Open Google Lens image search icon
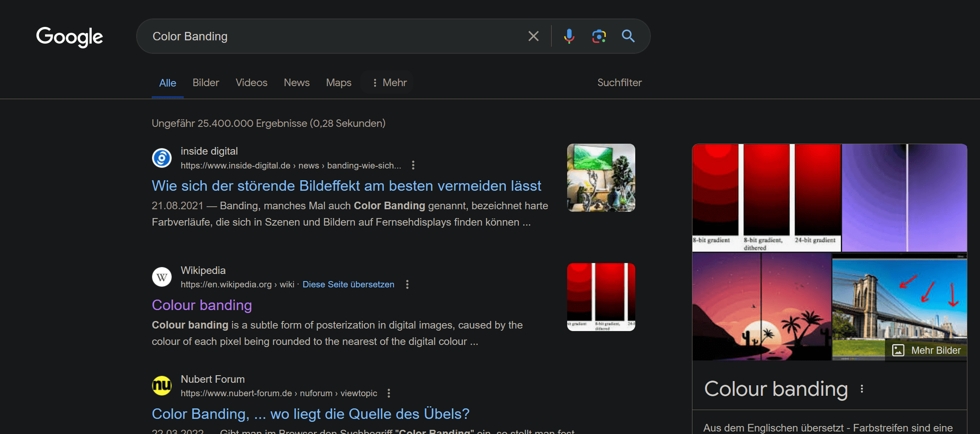The width and height of the screenshot is (980, 434). click(x=599, y=36)
